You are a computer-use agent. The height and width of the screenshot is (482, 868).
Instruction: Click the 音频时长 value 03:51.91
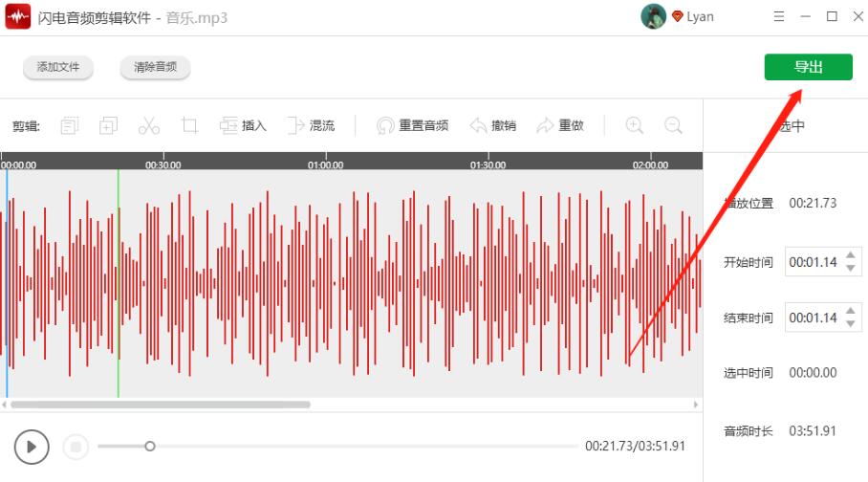coord(813,431)
